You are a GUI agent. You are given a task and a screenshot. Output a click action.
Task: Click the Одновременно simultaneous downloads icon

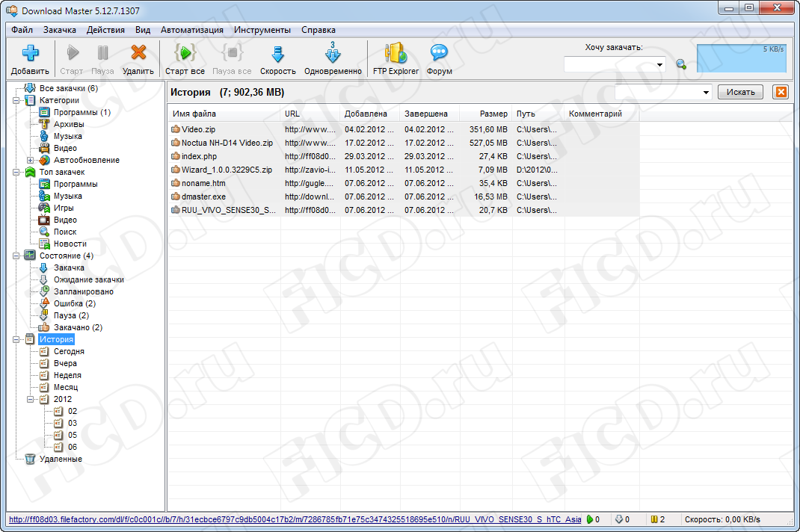pos(333,52)
